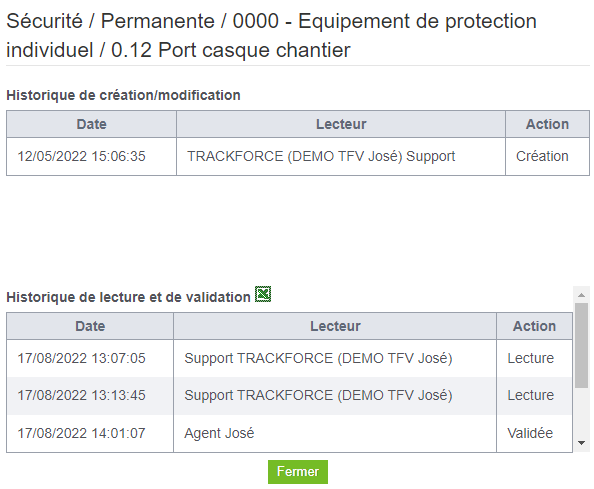The width and height of the screenshot is (594, 489).
Task: Click the TRACKFORCE (DEMO TFV José) Support cell
Action: click(x=341, y=156)
